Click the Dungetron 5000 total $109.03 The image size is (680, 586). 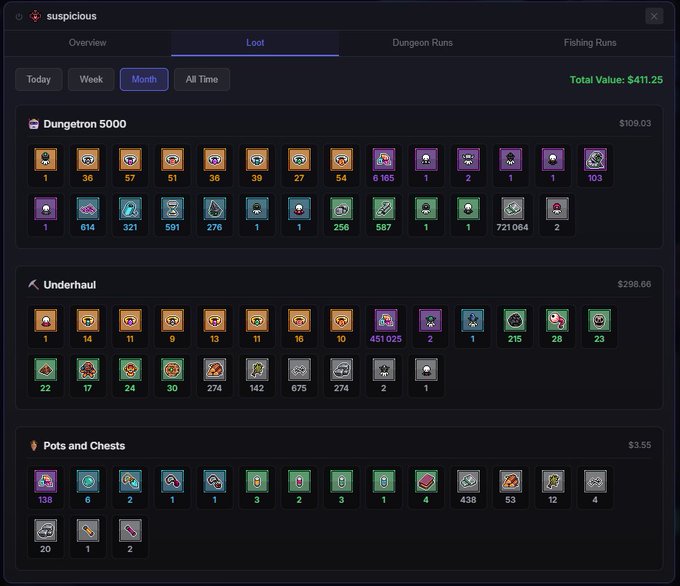click(635, 123)
